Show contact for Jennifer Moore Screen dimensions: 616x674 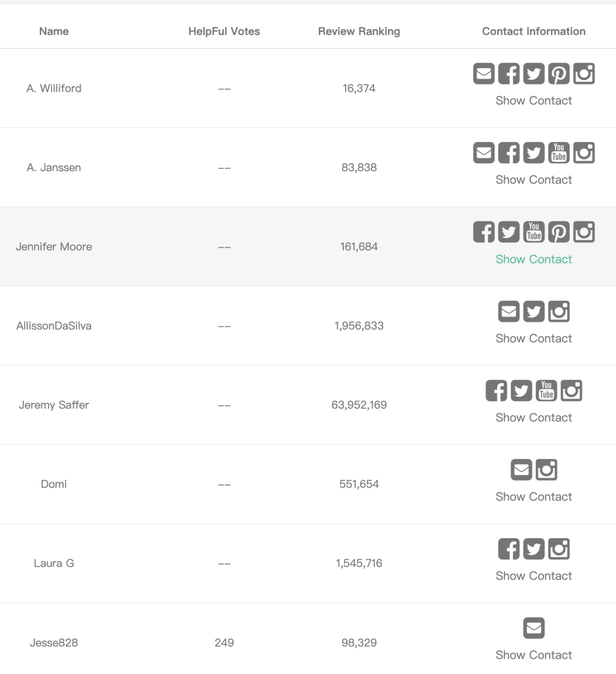tap(534, 259)
